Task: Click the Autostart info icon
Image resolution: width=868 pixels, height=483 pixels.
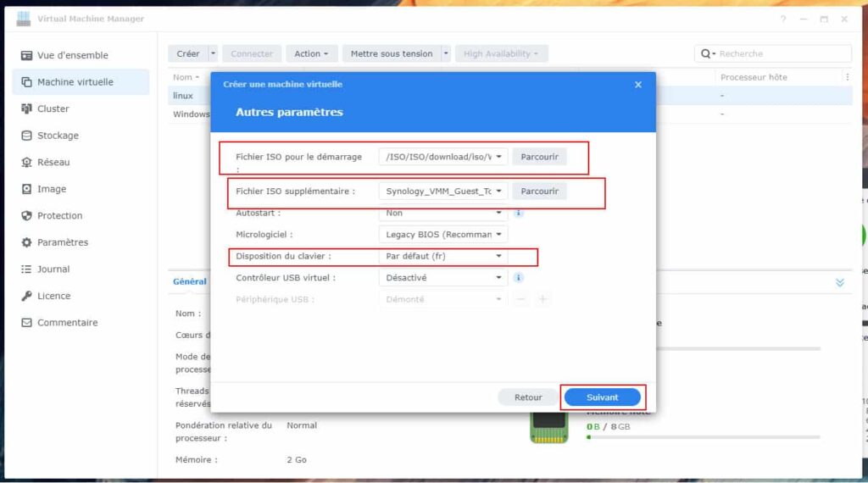Action: coord(518,213)
